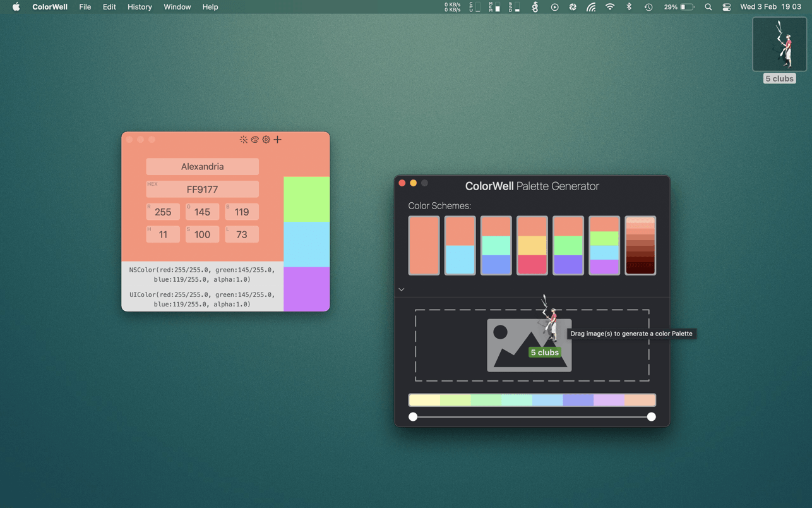812x508 pixels.
Task: Open Control Center in menu bar
Action: coord(726,7)
